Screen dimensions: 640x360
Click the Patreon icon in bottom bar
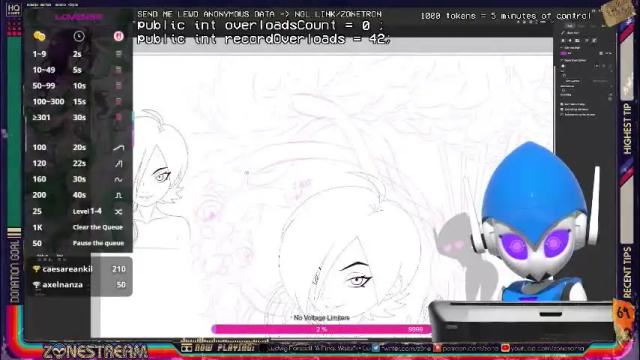437,348
